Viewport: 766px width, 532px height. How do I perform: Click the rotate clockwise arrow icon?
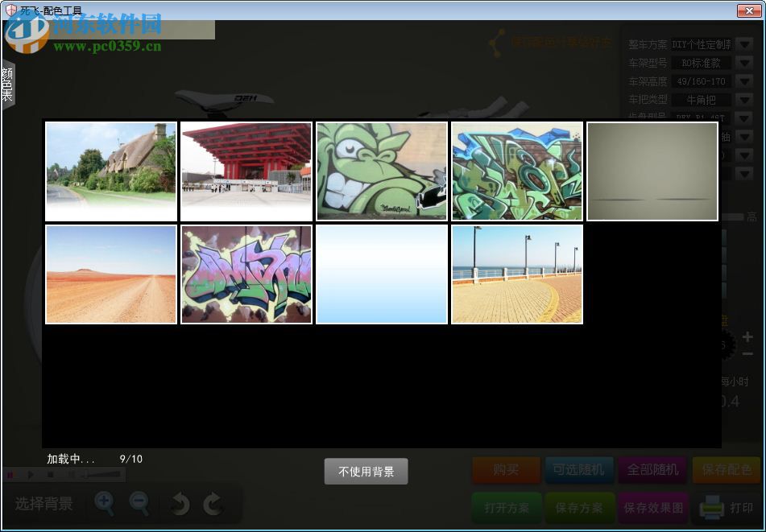[213, 504]
